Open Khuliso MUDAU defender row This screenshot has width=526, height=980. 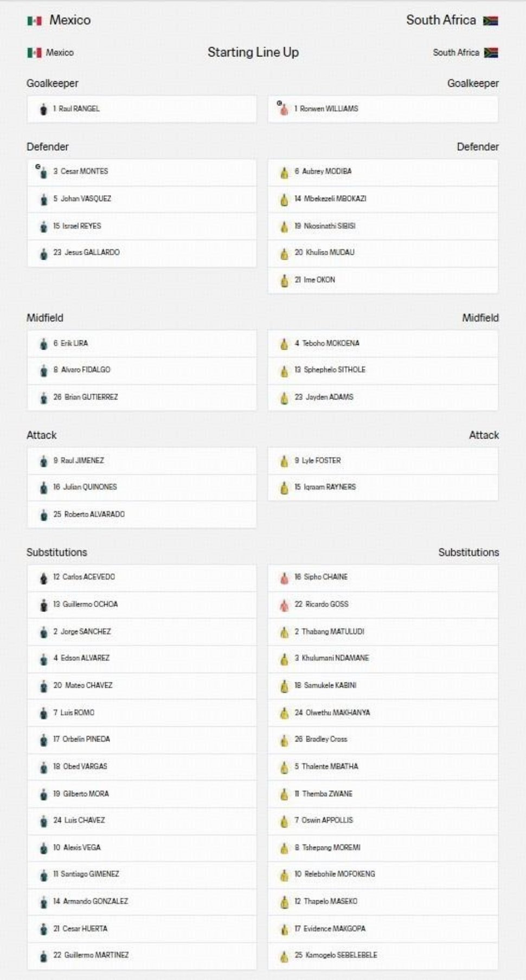pos(383,253)
